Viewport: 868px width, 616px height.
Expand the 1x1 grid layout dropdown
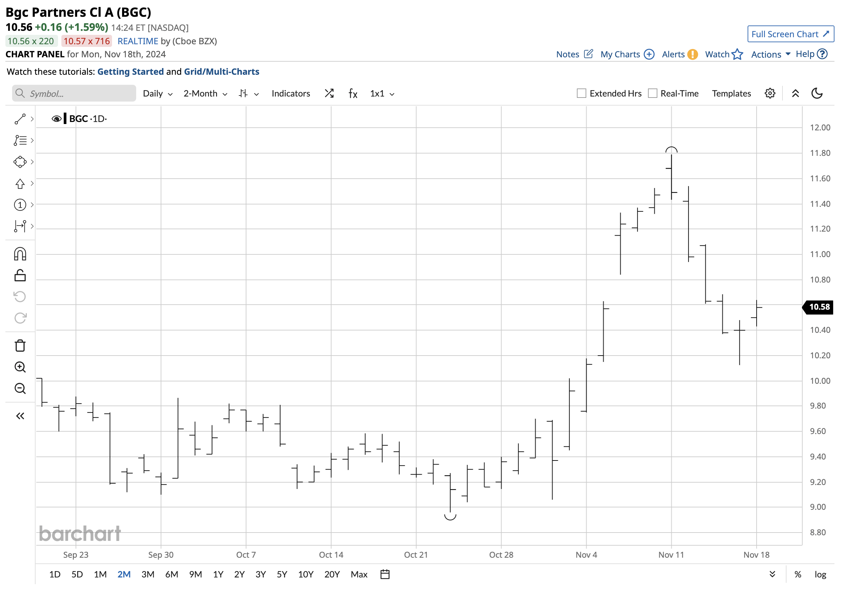(382, 94)
